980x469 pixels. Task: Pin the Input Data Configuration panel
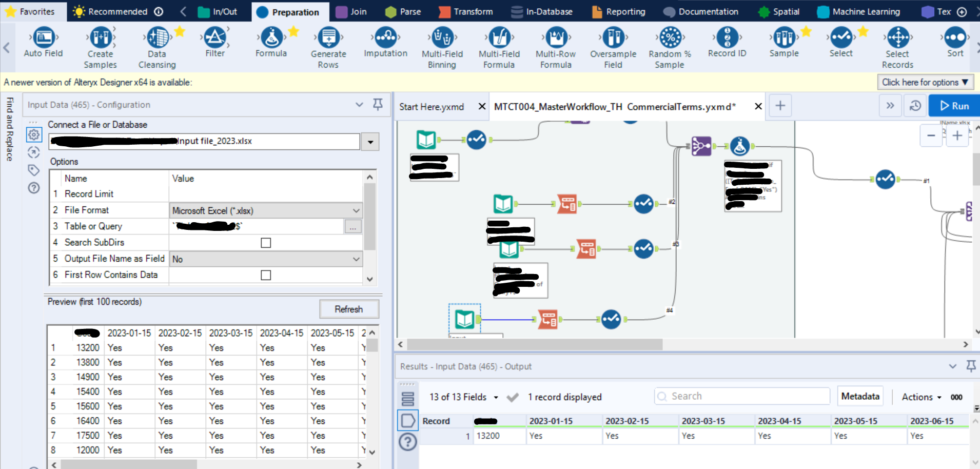point(378,104)
